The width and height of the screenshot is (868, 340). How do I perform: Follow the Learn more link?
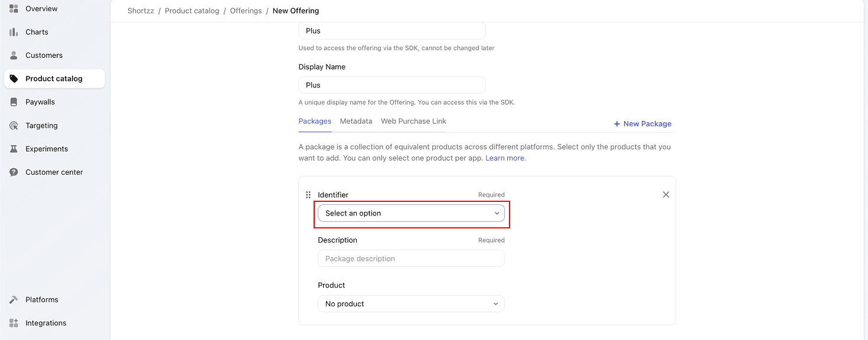505,158
